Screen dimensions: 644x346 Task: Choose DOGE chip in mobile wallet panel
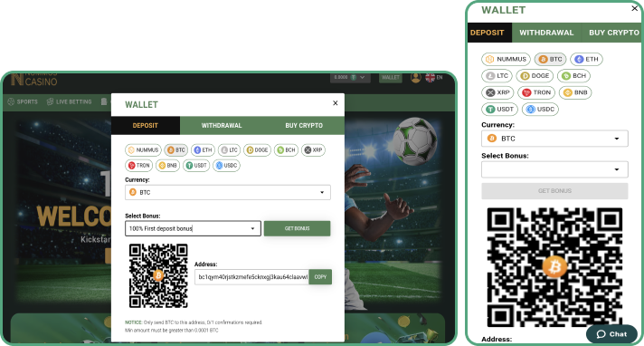coord(535,76)
